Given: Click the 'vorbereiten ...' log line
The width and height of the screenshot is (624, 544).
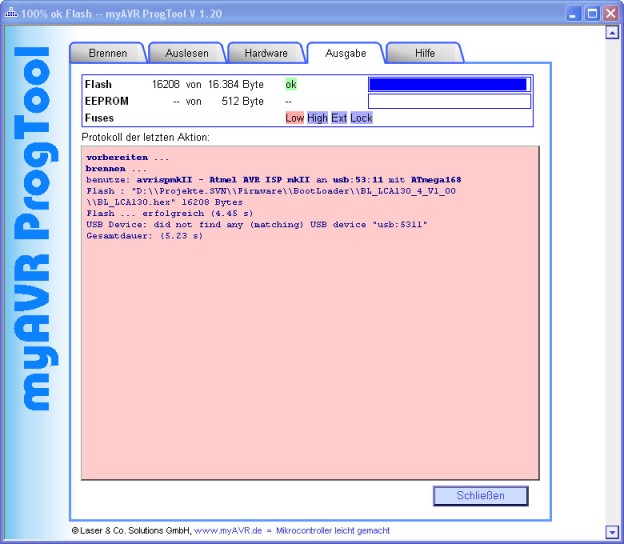Looking at the screenshot, I should click(127, 157).
